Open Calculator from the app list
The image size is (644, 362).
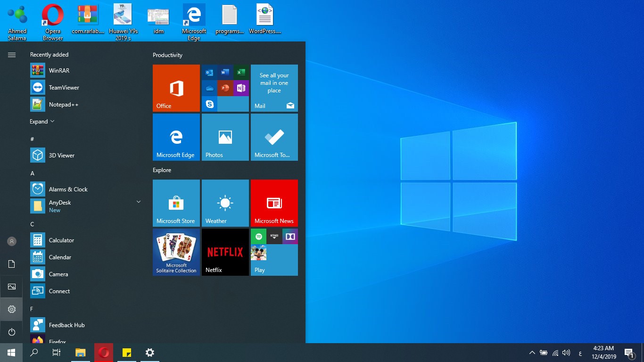tap(86, 240)
